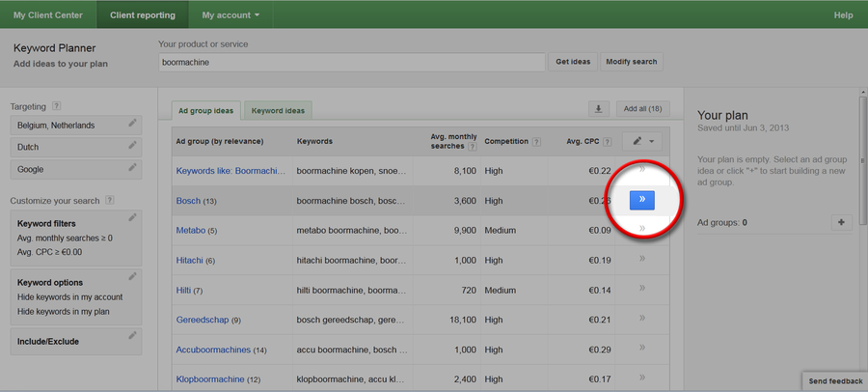868x392 pixels.
Task: Click the Competition column help icon
Action: (535, 141)
